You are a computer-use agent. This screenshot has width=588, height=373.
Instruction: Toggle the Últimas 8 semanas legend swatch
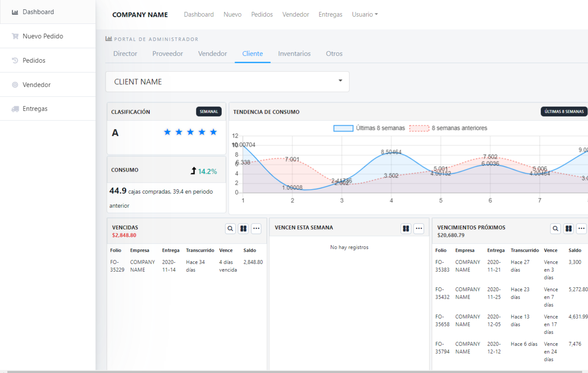pyautogui.click(x=343, y=128)
